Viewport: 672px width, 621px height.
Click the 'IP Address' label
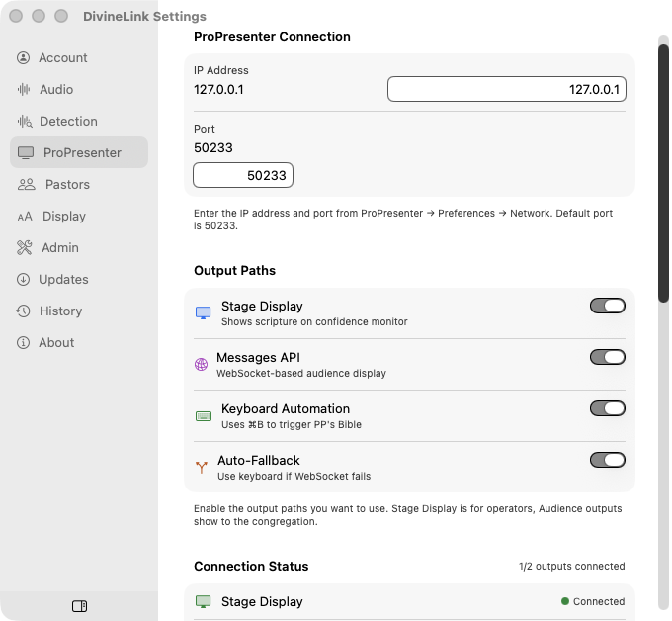coord(221,70)
